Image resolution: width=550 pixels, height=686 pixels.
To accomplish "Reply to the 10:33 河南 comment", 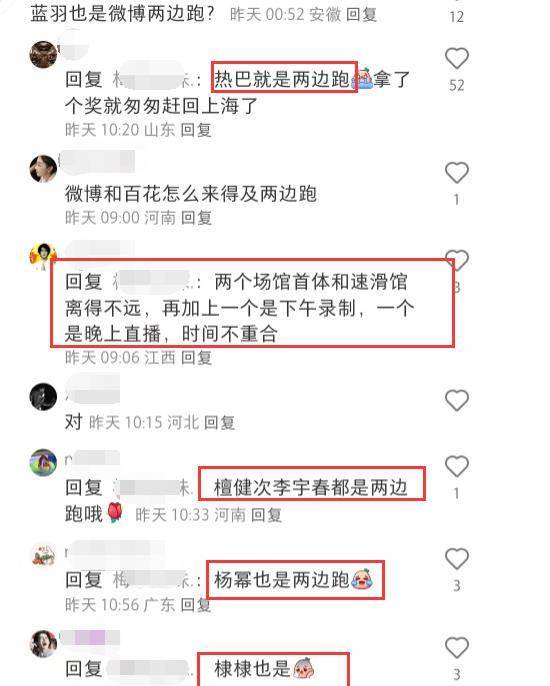I will pos(266,515).
